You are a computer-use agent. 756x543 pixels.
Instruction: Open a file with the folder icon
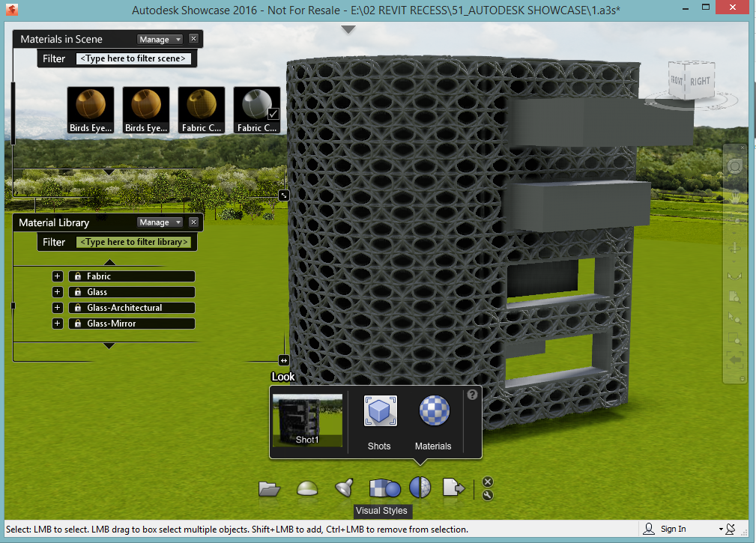pyautogui.click(x=270, y=488)
